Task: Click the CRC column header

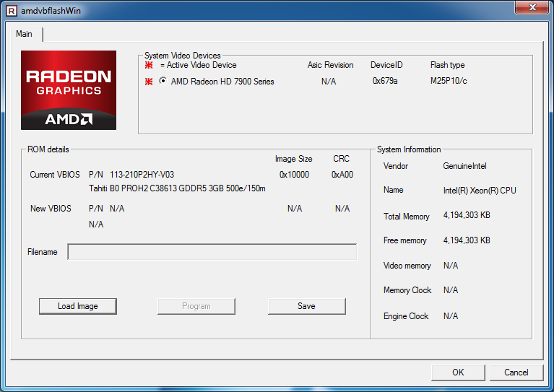Action: pyautogui.click(x=342, y=159)
